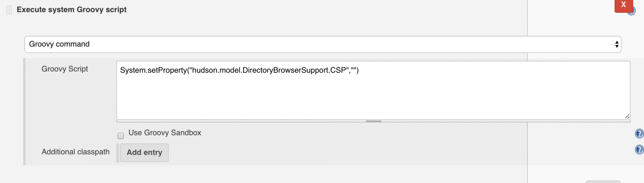The image size is (644, 183).
Task: Enable the Use Groovy Sandbox checkbox
Action: click(121, 136)
